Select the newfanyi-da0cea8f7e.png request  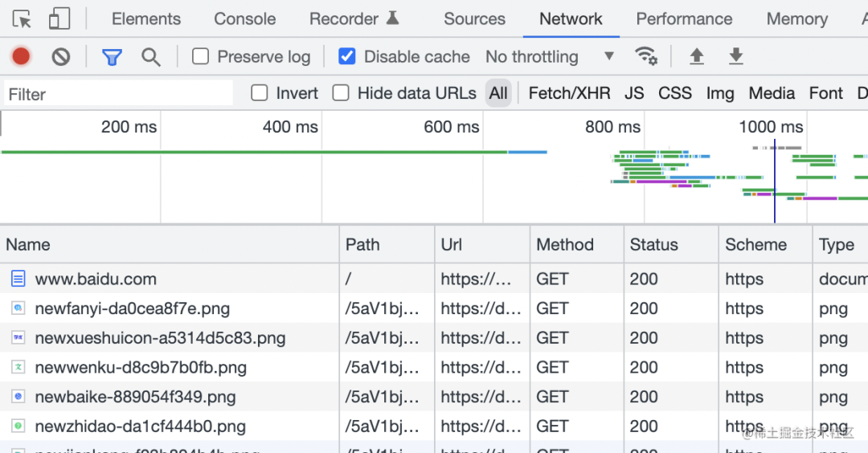coord(434,308)
